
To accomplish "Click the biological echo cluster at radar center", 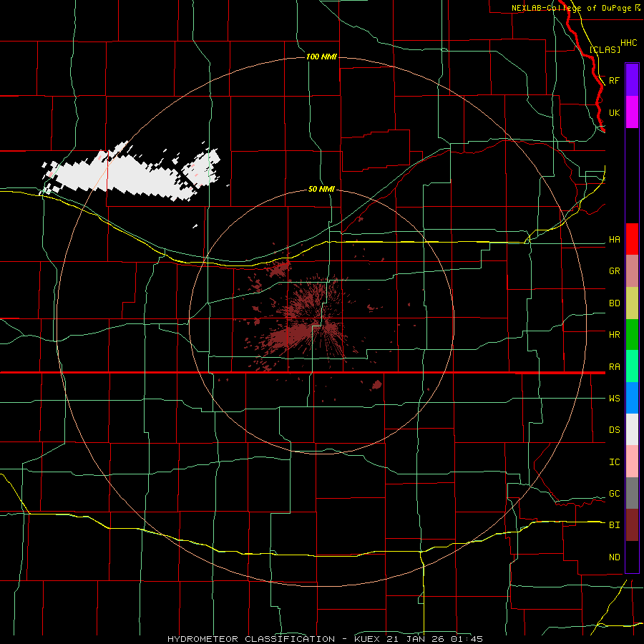I will pos(306,324).
